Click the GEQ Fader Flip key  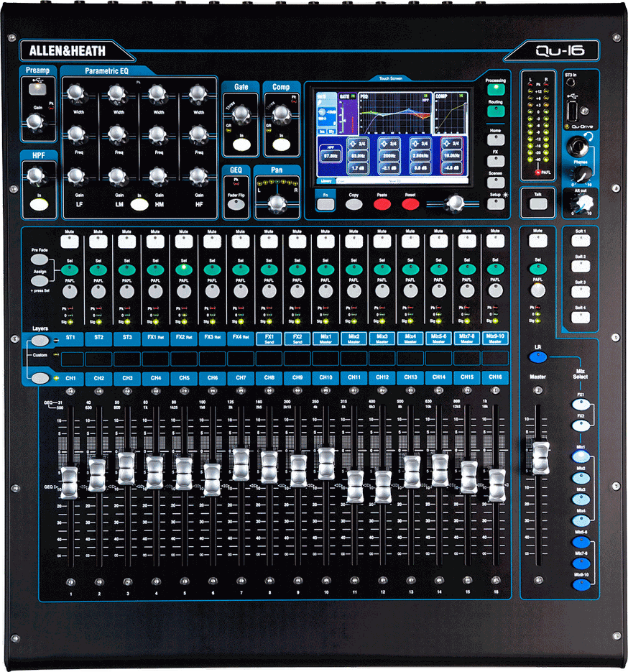pyautogui.click(x=236, y=204)
